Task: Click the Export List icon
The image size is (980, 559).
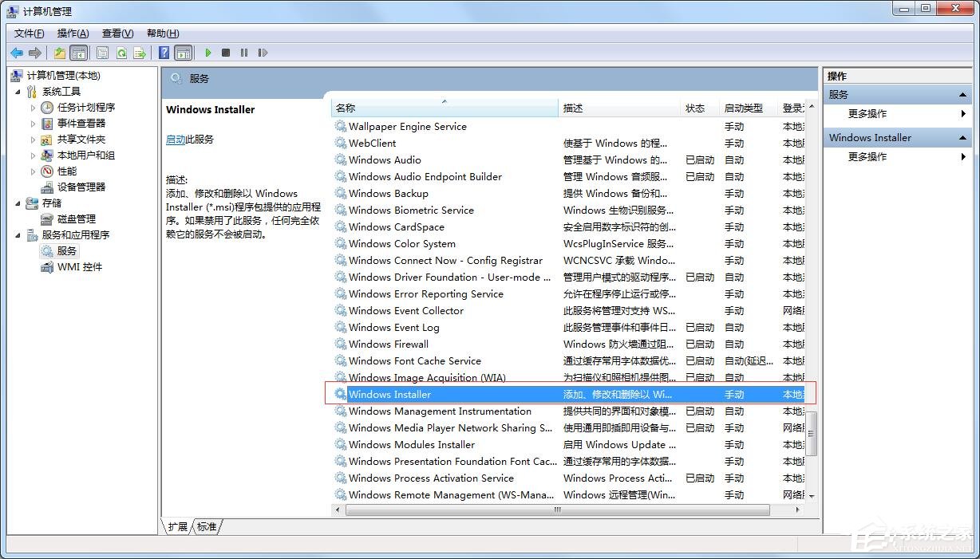Action: coord(140,53)
